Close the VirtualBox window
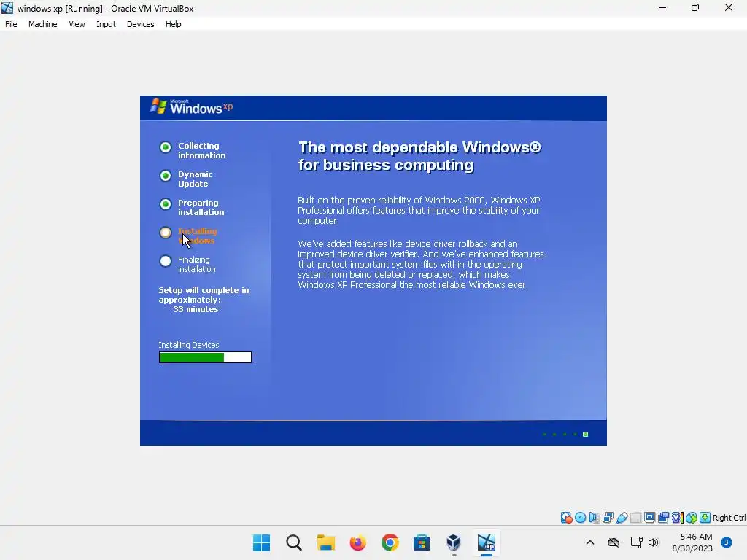 tap(729, 7)
